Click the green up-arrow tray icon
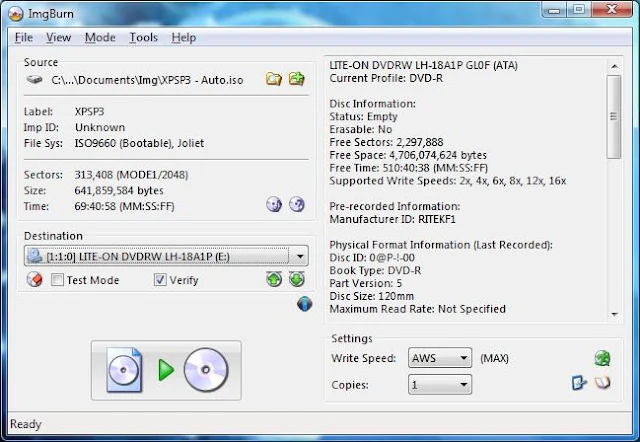Screen dimensions: 640x442 (x=274, y=280)
